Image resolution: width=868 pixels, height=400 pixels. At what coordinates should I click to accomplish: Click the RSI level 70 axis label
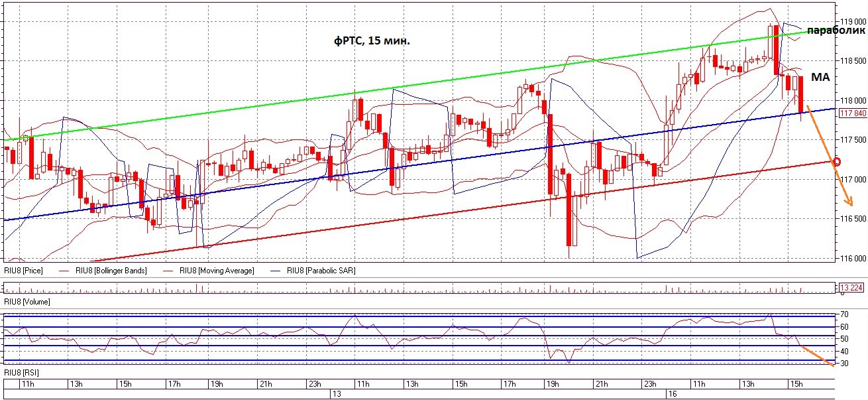845,314
